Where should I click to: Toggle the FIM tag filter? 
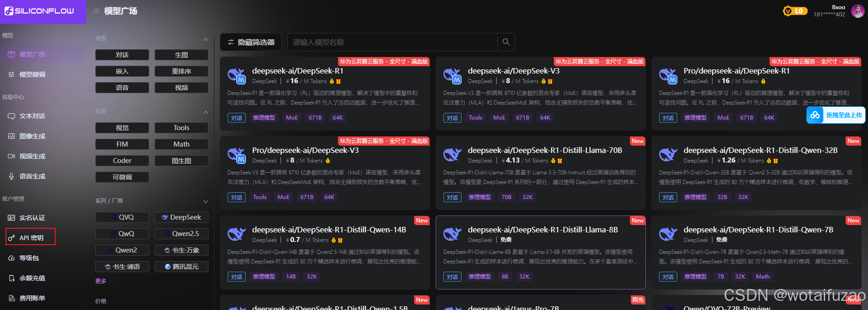pyautogui.click(x=122, y=144)
